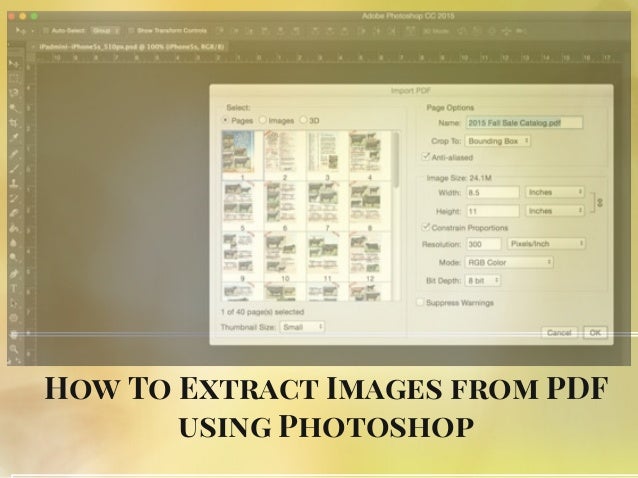
Task: Select the Brush tool
Action: 14,168
